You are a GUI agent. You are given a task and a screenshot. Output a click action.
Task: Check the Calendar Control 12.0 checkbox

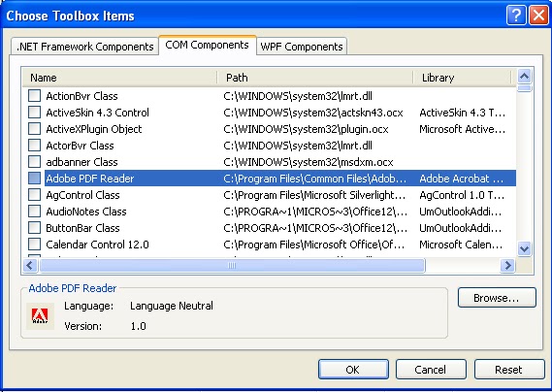pyautogui.click(x=34, y=245)
